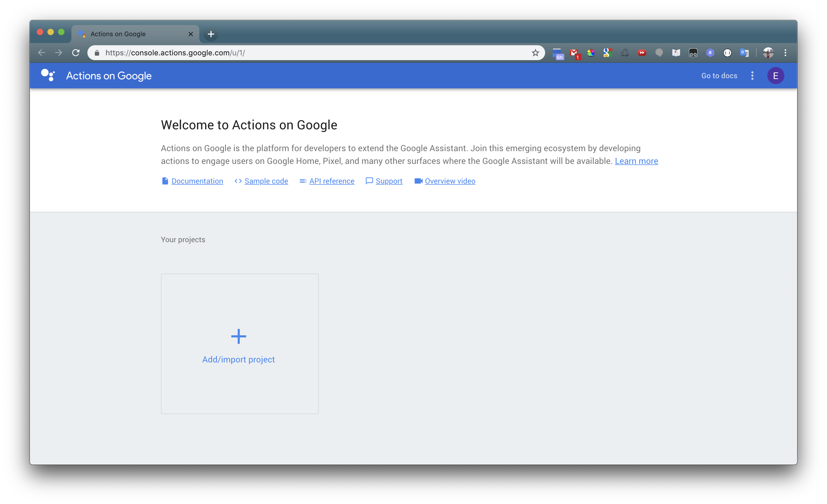The height and width of the screenshot is (504, 827).
Task: Close the Actions on Google tab
Action: [191, 34]
